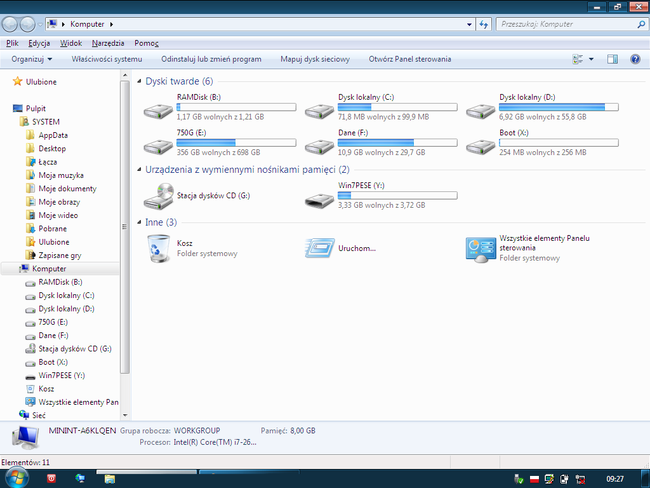Open the Boot (X:) drive icon
The image size is (650, 488).
(480, 147)
